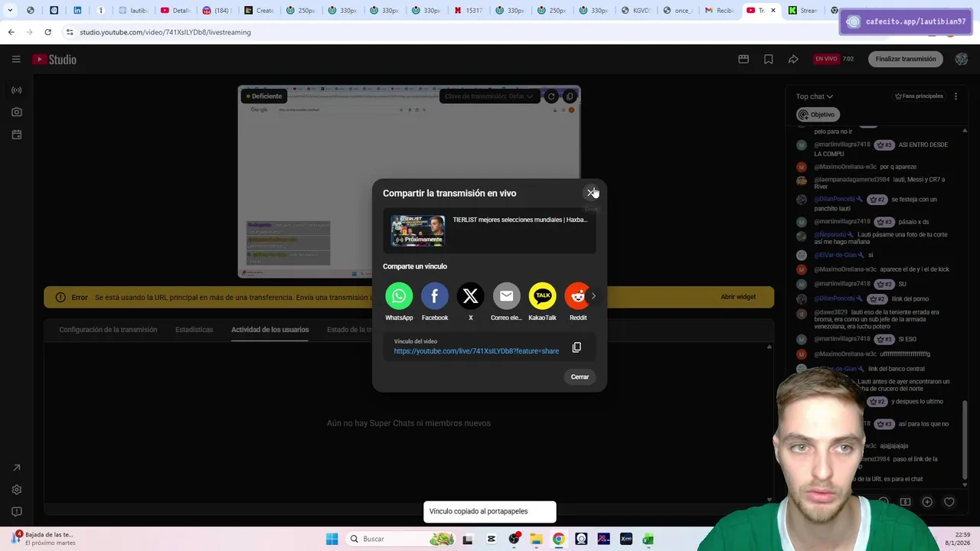Open the YouTube Studio hamburger menu
The height and width of the screenshot is (551, 980).
(16, 59)
